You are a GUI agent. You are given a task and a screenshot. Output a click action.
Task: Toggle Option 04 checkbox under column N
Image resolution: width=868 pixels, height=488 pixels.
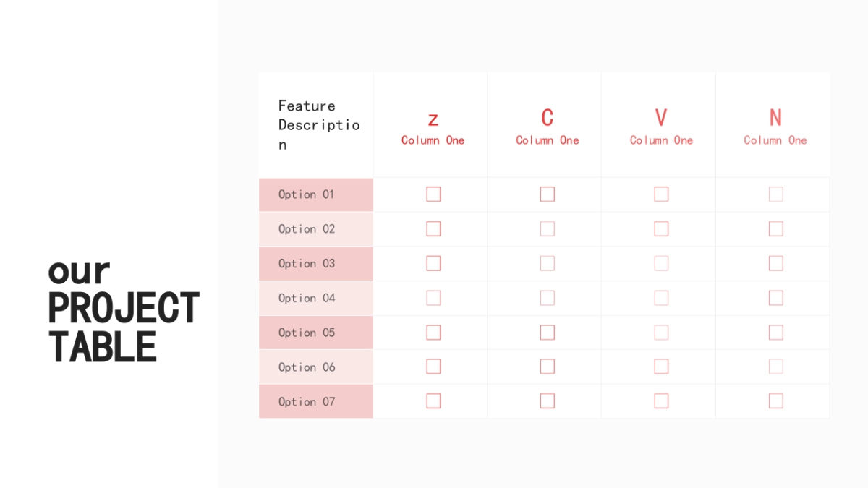pyautogui.click(x=775, y=298)
